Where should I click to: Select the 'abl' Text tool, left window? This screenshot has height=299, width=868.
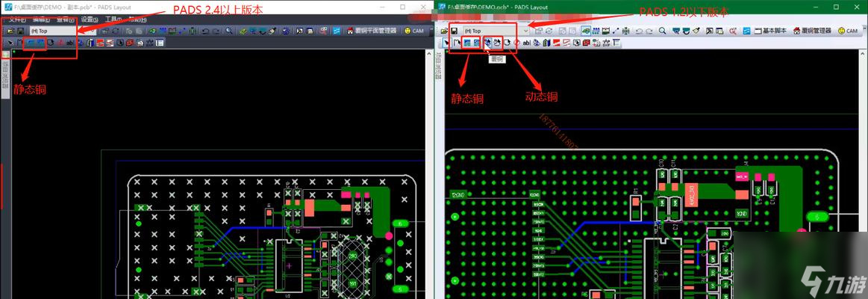click(x=69, y=43)
